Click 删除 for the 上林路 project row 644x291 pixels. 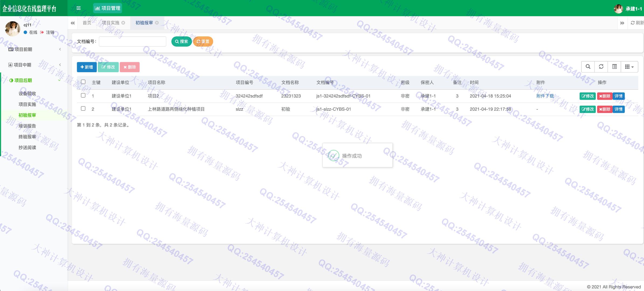tap(605, 109)
